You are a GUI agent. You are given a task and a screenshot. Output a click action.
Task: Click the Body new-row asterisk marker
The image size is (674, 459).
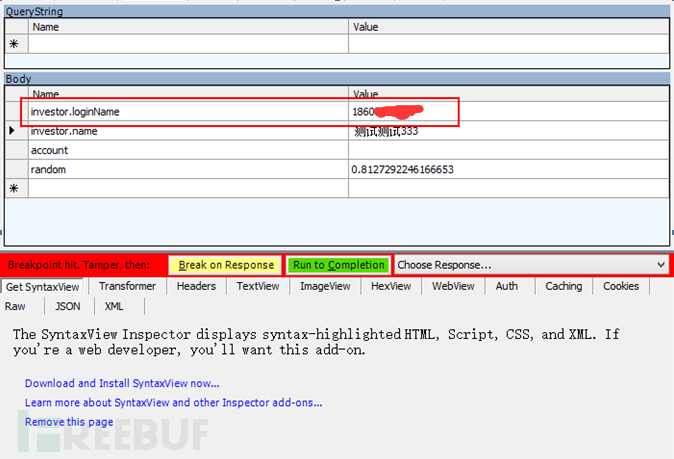pyautogui.click(x=14, y=188)
